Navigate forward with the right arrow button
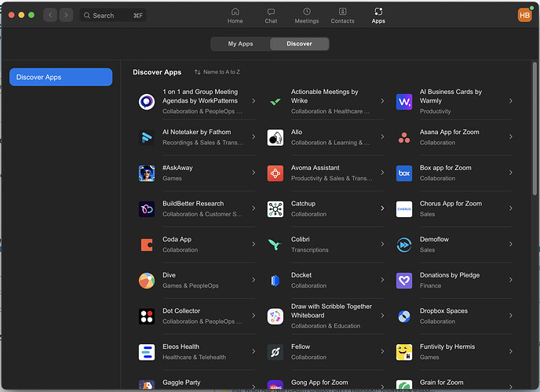The height and width of the screenshot is (392, 540). pyautogui.click(x=66, y=15)
